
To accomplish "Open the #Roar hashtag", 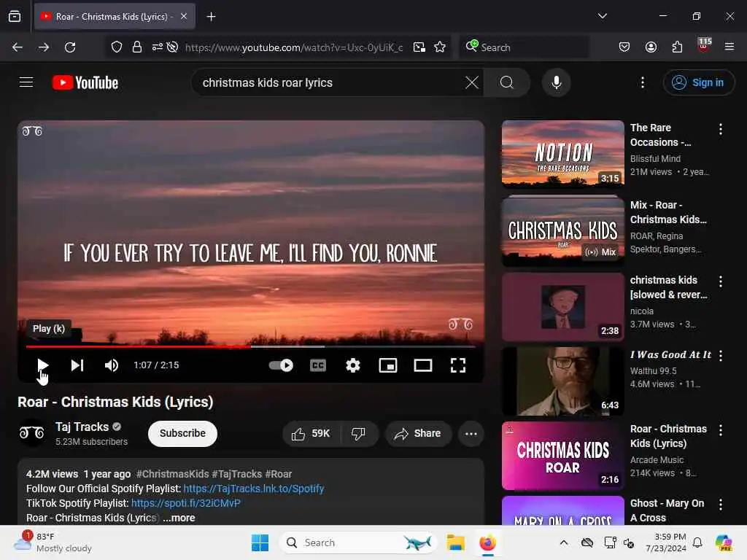I will pyautogui.click(x=278, y=474).
